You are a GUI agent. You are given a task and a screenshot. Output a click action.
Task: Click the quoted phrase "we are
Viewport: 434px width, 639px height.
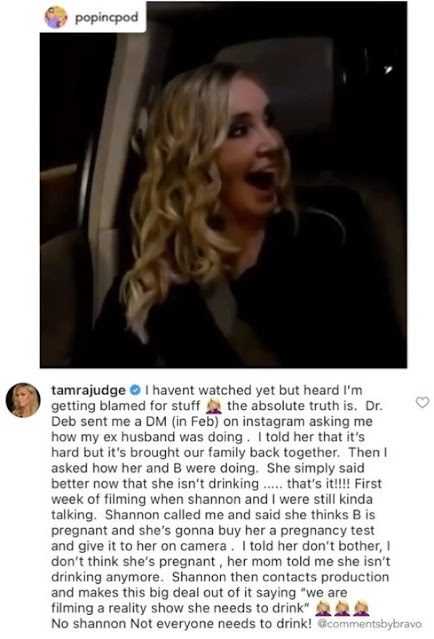323,593
